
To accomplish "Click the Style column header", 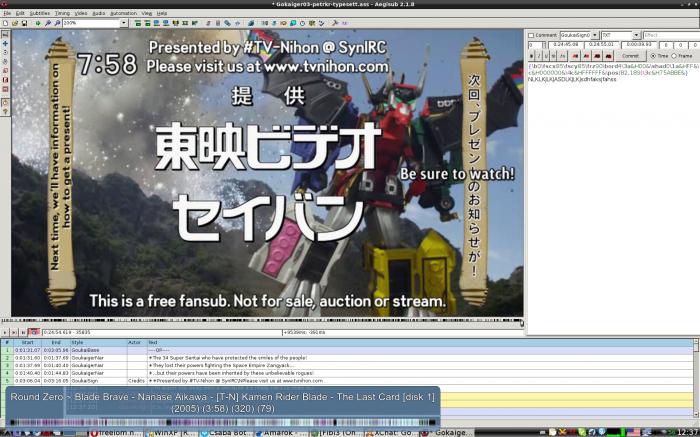I will click(98, 342).
